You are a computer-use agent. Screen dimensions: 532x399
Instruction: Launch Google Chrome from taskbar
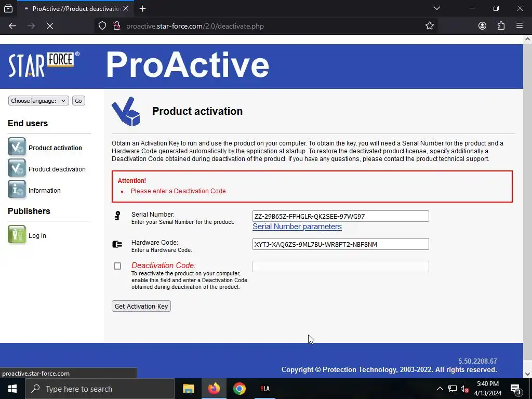(x=239, y=389)
